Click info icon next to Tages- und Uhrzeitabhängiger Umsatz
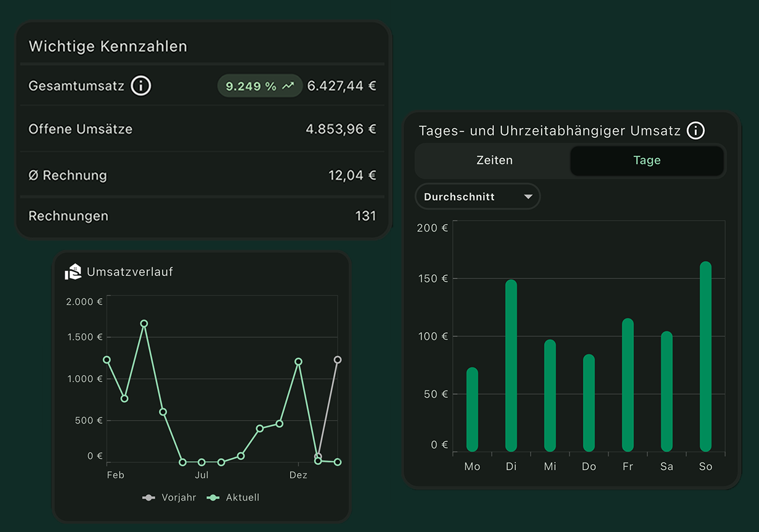 click(696, 131)
